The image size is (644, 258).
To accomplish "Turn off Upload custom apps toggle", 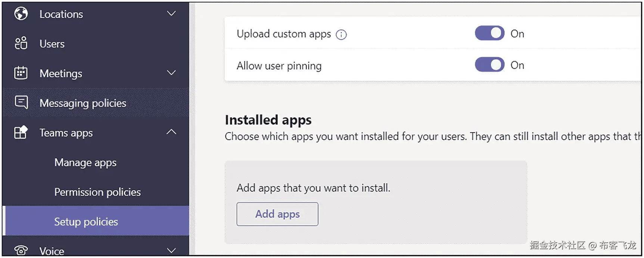I will (489, 33).
